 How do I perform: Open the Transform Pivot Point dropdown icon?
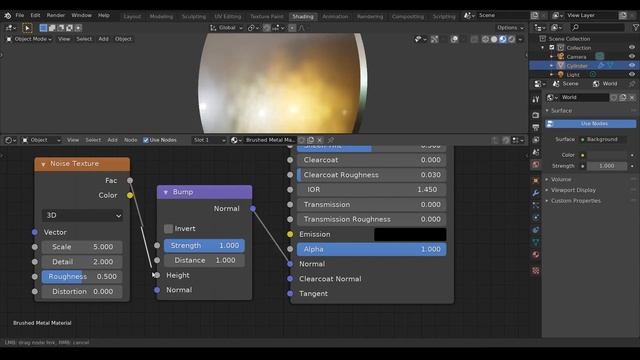[x=253, y=28]
